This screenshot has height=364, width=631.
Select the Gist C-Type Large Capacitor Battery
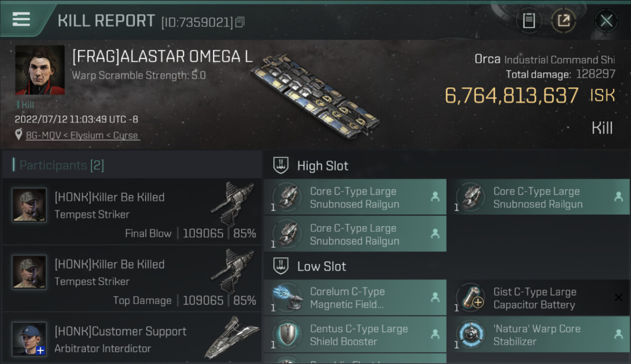point(534,298)
